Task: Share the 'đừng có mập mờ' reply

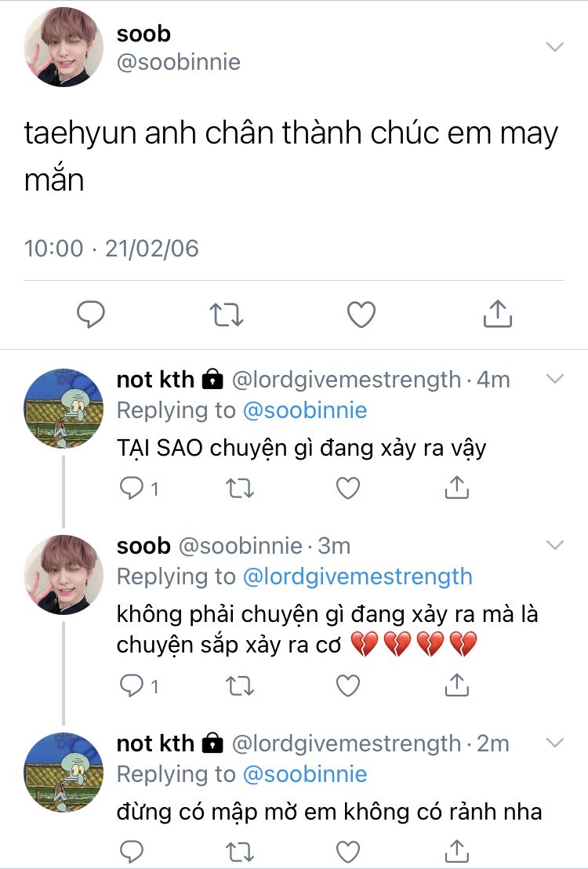Action: click(456, 851)
